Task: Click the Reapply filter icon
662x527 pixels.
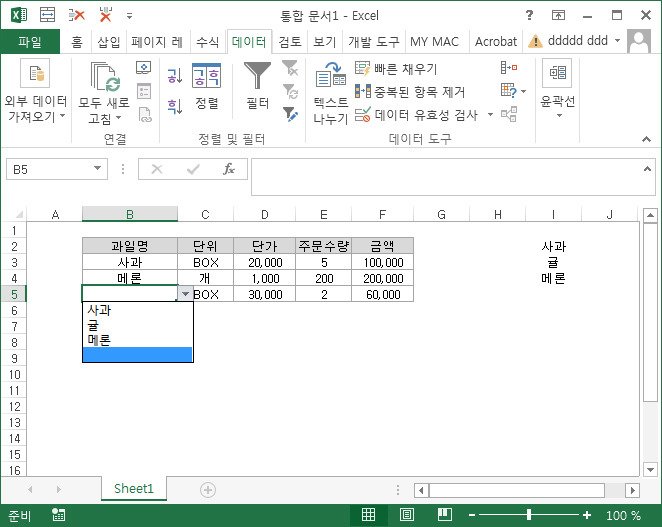Action: [x=290, y=91]
